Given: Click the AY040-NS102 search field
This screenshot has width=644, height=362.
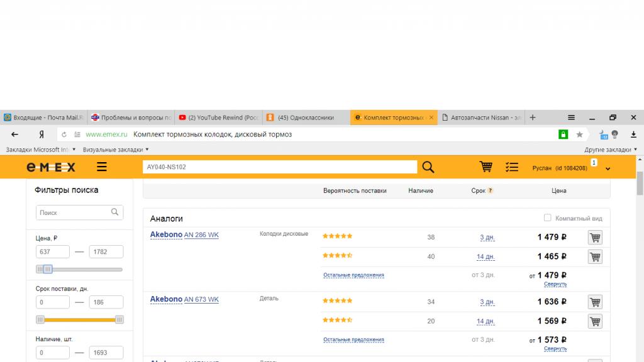Looking at the screenshot, I should (280, 167).
